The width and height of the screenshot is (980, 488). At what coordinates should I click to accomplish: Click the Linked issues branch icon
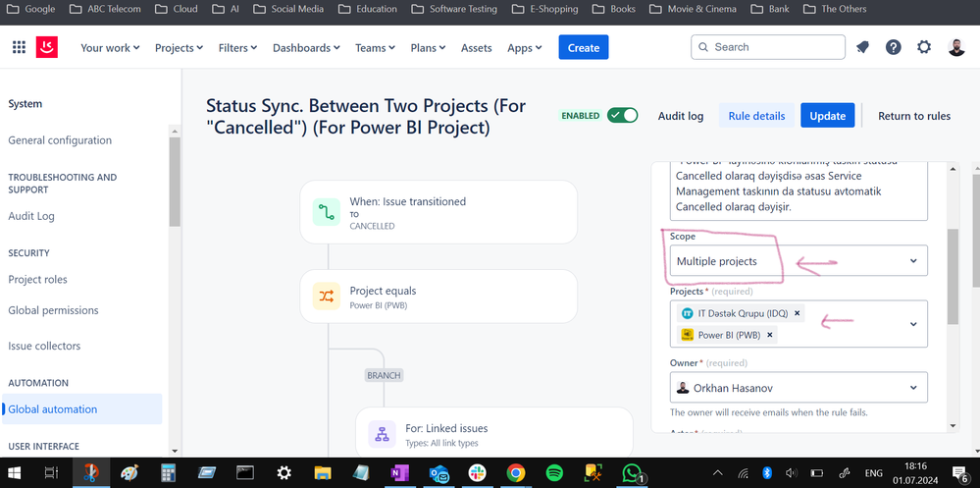click(x=382, y=434)
